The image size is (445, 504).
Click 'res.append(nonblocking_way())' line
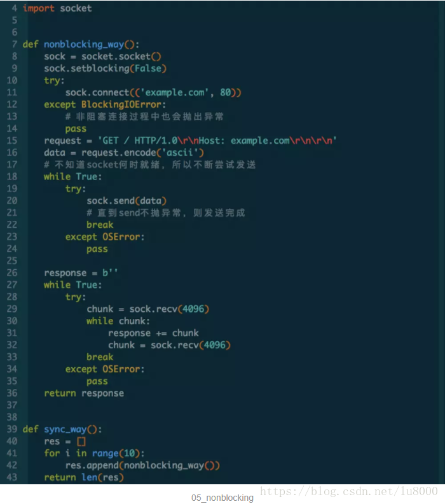pyautogui.click(x=142, y=465)
